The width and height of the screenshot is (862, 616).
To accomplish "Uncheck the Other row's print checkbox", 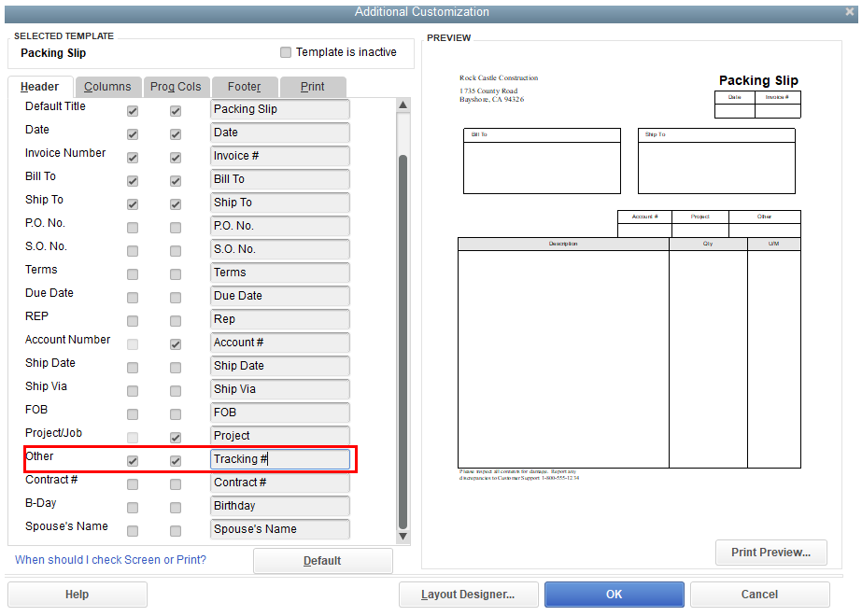I will (x=175, y=460).
